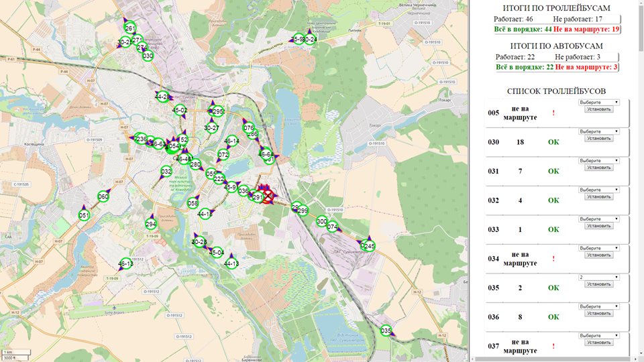Viewport: 644px width, 362px height.
Task: Open the route dropdown for trolleybus 032
Action: pyautogui.click(x=598, y=190)
